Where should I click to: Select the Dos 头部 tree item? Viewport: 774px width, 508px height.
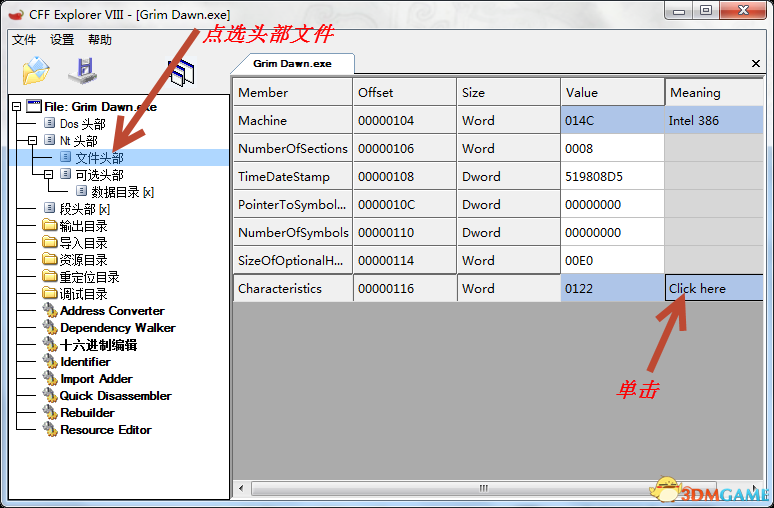point(82,124)
